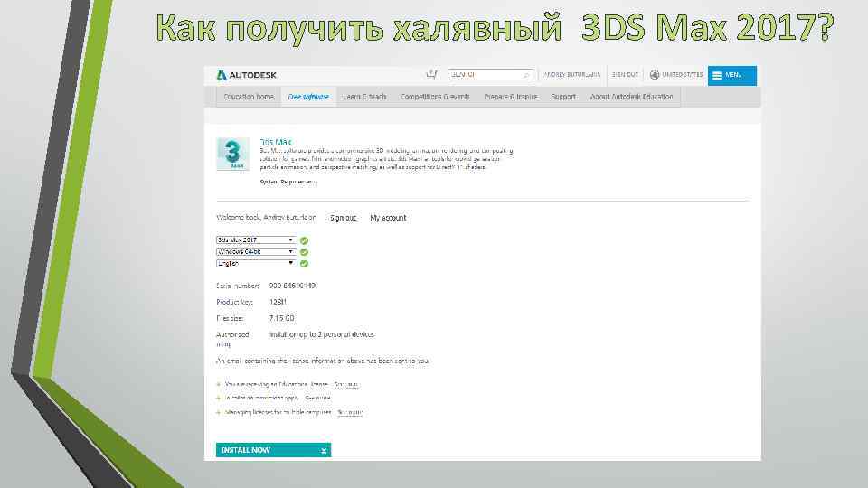Click the green checkmark next to English
Image resolution: width=868 pixels, height=488 pixels.
point(304,264)
